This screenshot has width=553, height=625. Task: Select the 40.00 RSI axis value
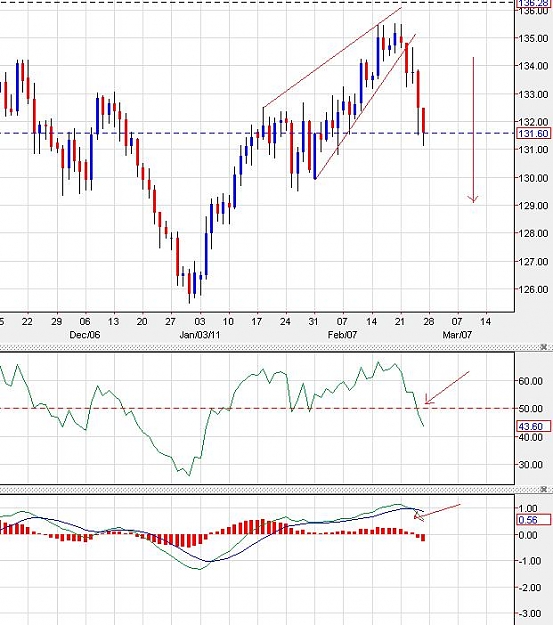531,437
